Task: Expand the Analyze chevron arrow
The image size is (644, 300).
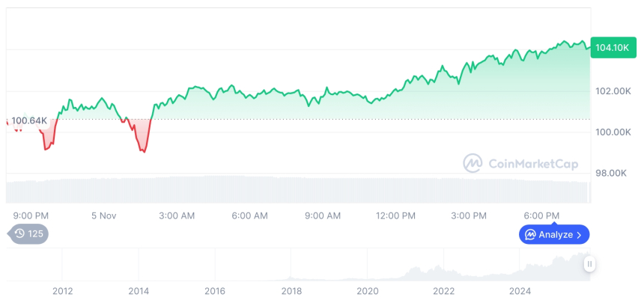Action: pyautogui.click(x=579, y=235)
